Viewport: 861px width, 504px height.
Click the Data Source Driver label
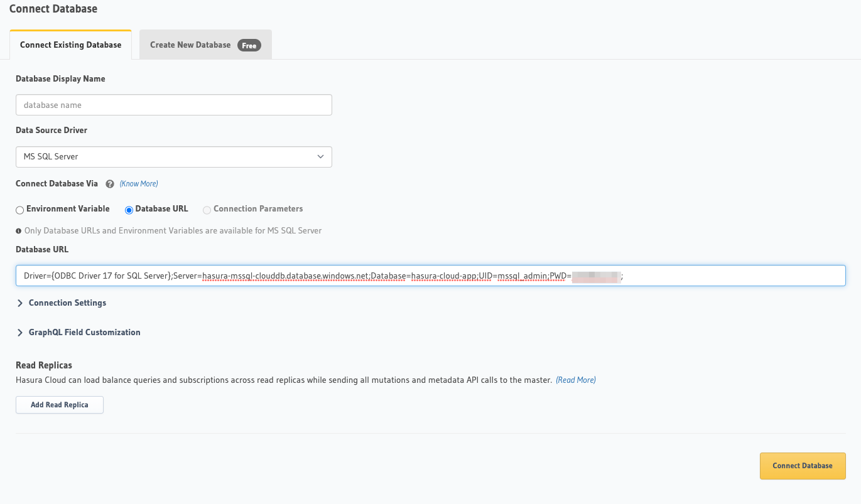[x=51, y=131]
